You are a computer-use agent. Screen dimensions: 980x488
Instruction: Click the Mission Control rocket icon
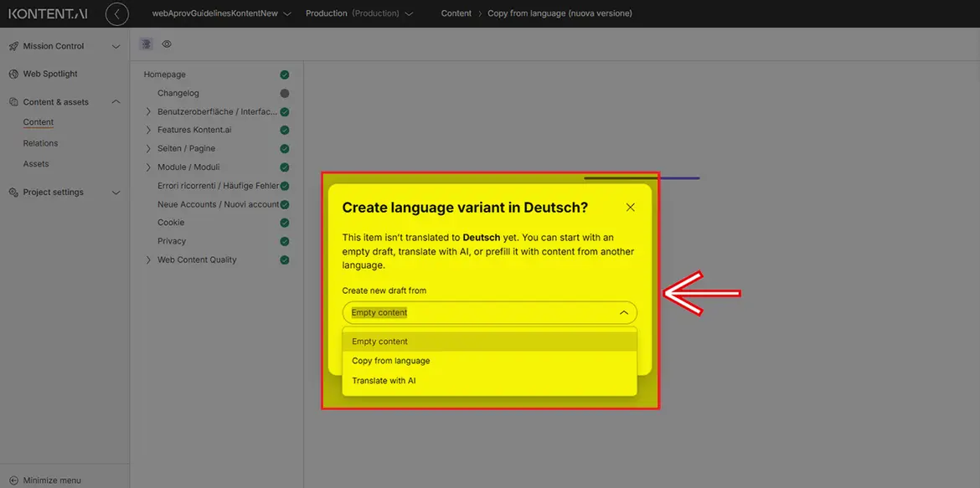[13, 46]
